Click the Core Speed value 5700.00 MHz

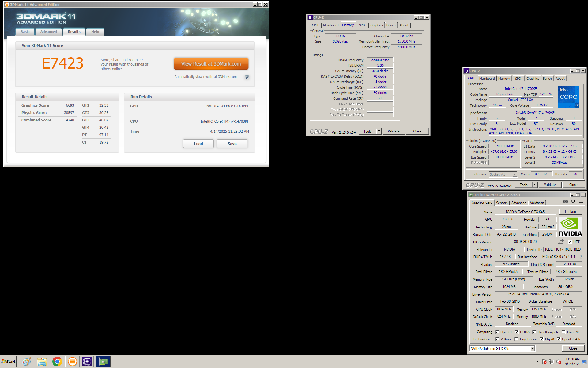(504, 146)
